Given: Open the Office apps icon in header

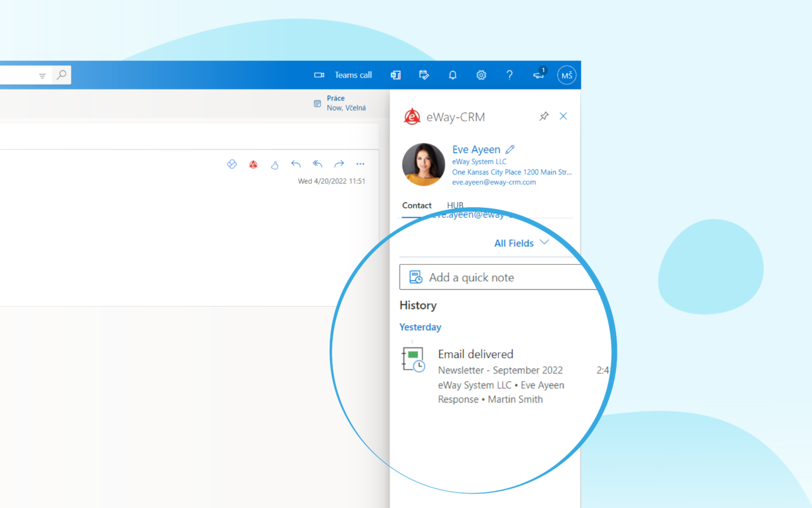Looking at the screenshot, I should 396,75.
